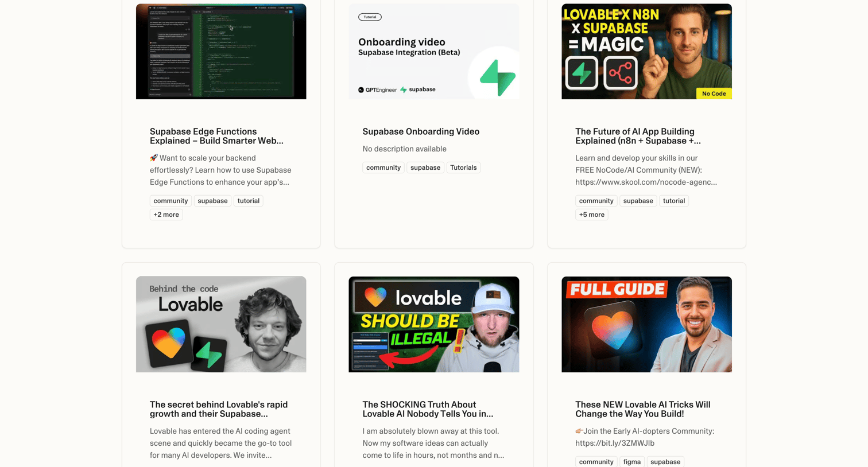Select tutorial tag on Edge Functions card
The height and width of the screenshot is (467, 868).
pos(249,201)
